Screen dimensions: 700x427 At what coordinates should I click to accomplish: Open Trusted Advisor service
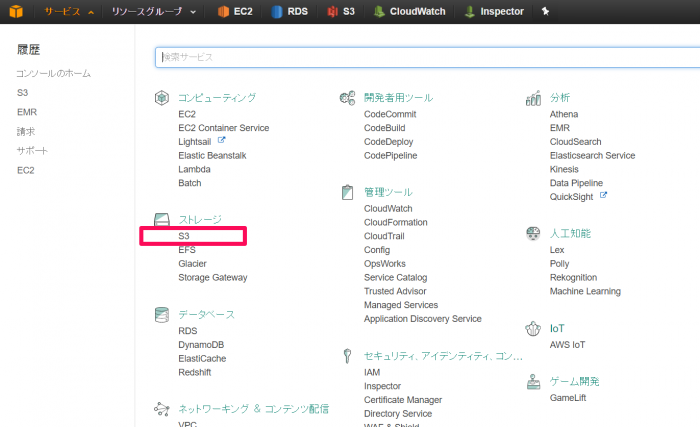395,291
